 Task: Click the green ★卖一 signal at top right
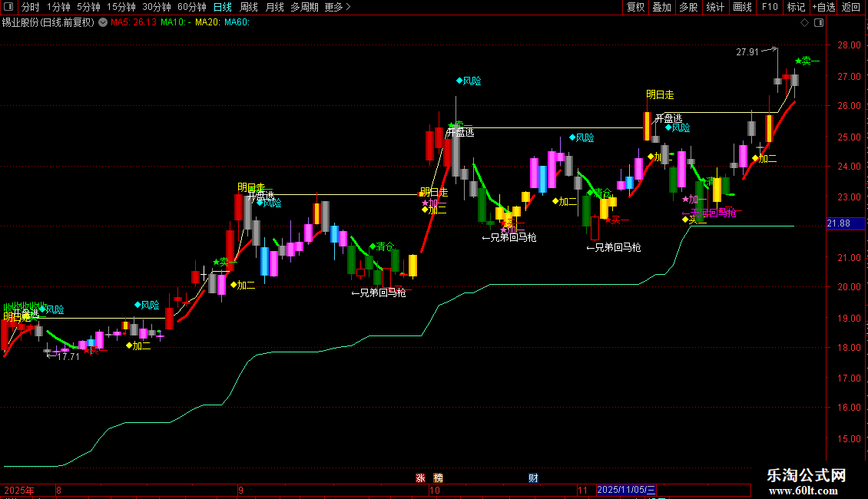coord(807,61)
